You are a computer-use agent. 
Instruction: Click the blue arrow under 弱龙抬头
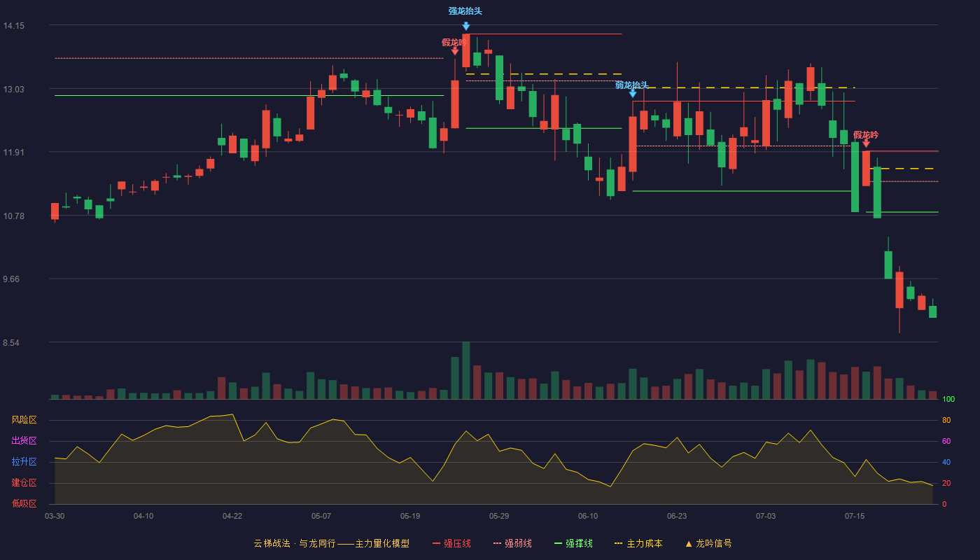(633, 93)
